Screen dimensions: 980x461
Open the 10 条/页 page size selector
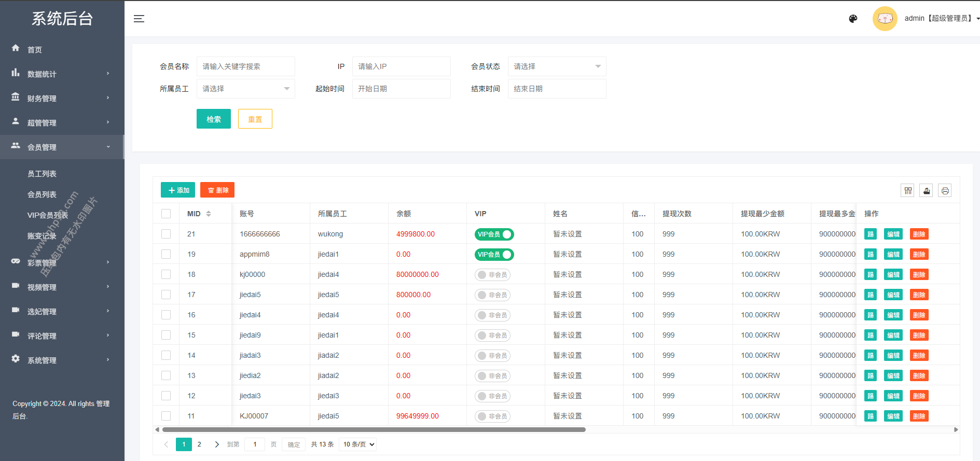tap(357, 444)
